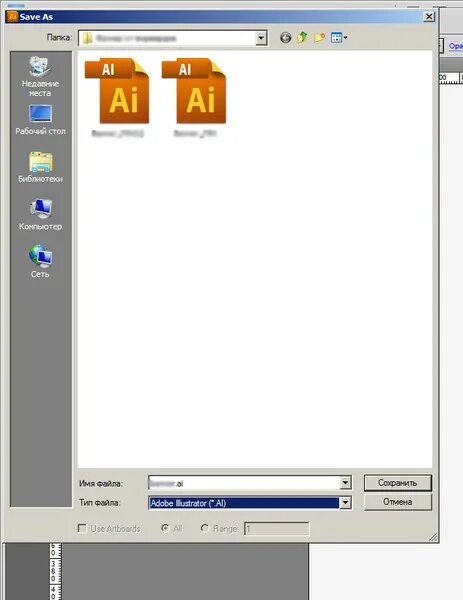Screen dimensions: 463x600
Task: Open Сеть in sidebar
Action: (x=40, y=262)
